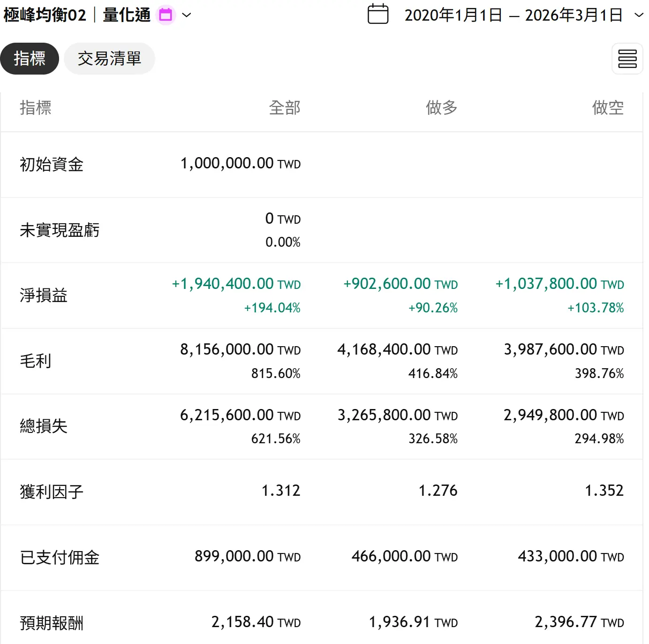Viewport: 649px width, 644px height.
Task: Open the date range dropdown arrow
Action: pyautogui.click(x=639, y=15)
